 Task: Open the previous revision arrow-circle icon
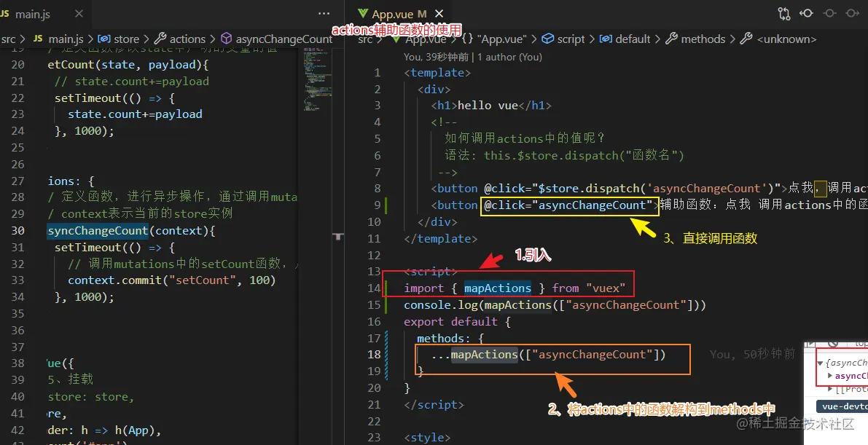pyautogui.click(x=807, y=12)
